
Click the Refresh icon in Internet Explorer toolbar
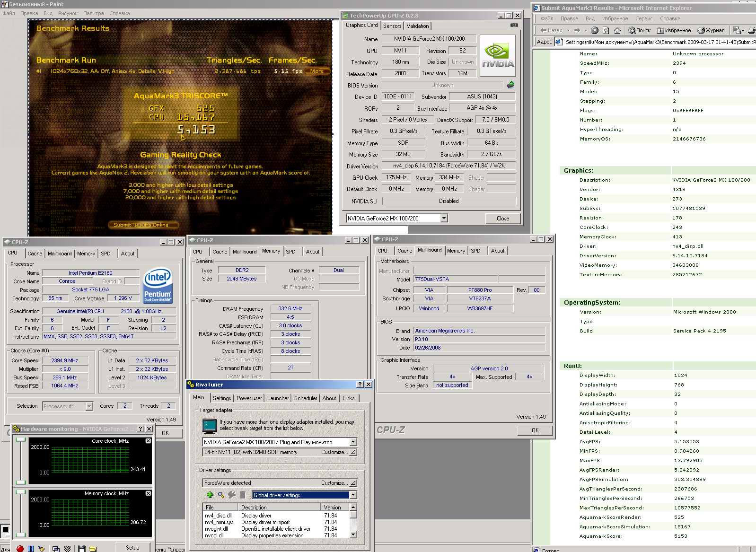tap(606, 30)
